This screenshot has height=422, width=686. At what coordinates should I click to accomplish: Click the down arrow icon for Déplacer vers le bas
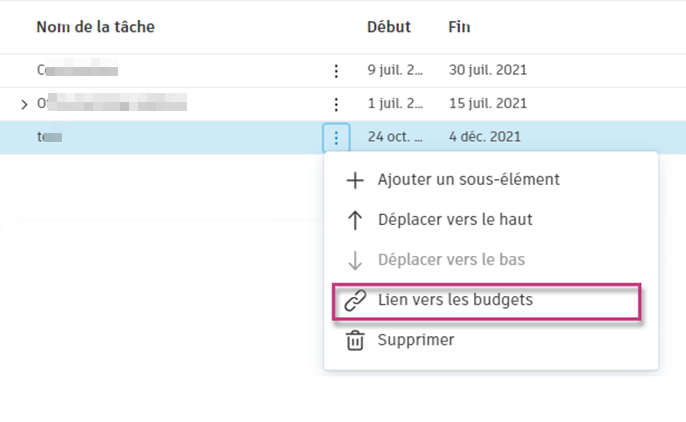coord(354,260)
